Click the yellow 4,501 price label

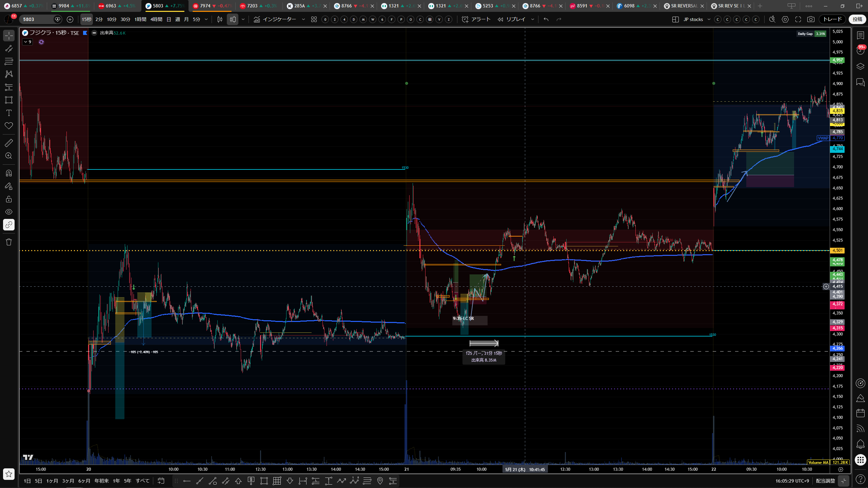(x=837, y=250)
